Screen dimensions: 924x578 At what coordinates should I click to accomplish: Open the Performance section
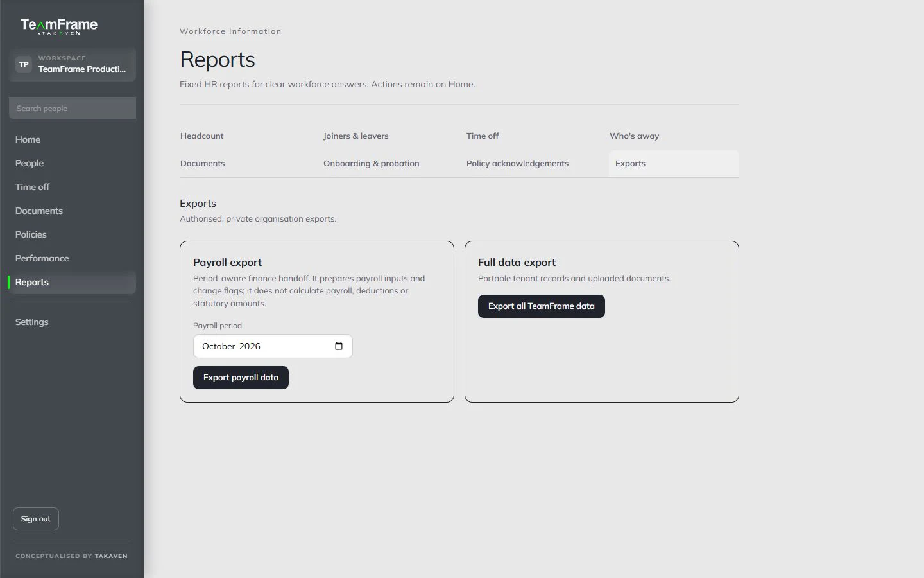pyautogui.click(x=72, y=258)
